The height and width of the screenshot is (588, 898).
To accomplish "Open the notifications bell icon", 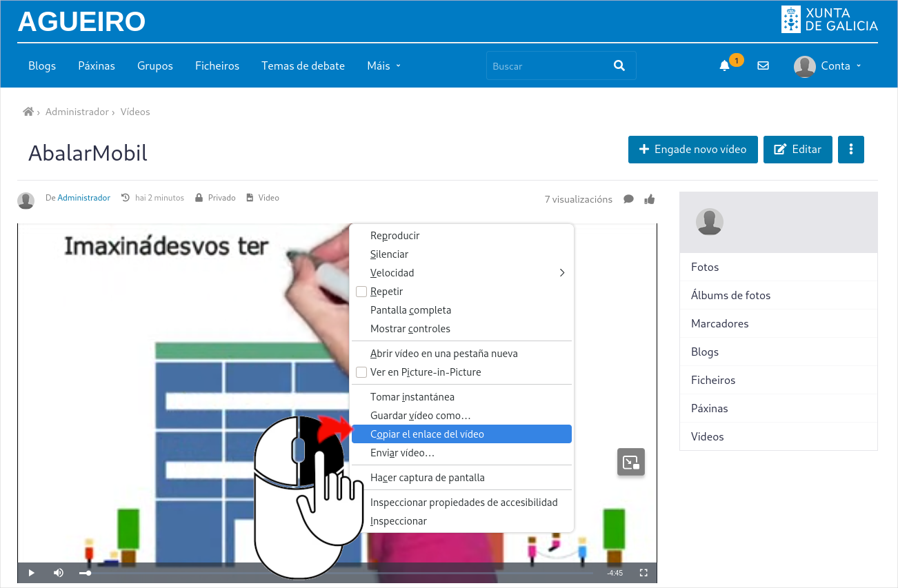I will pyautogui.click(x=724, y=66).
